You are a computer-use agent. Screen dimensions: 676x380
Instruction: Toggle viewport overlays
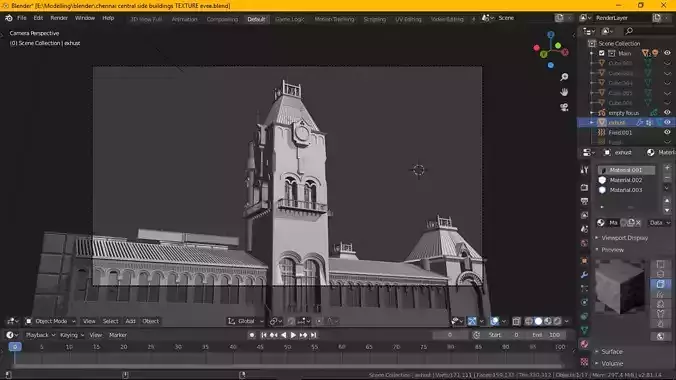(494, 321)
